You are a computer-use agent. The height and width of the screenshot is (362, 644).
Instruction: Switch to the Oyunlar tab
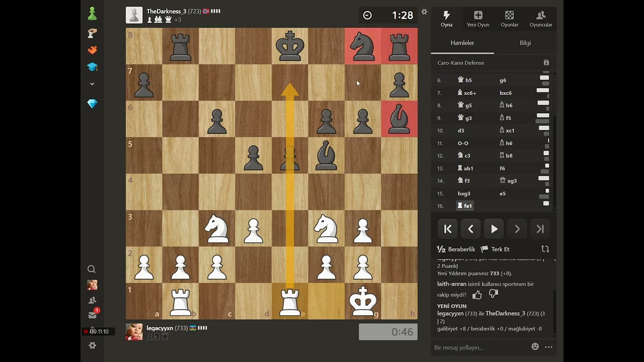(x=509, y=19)
